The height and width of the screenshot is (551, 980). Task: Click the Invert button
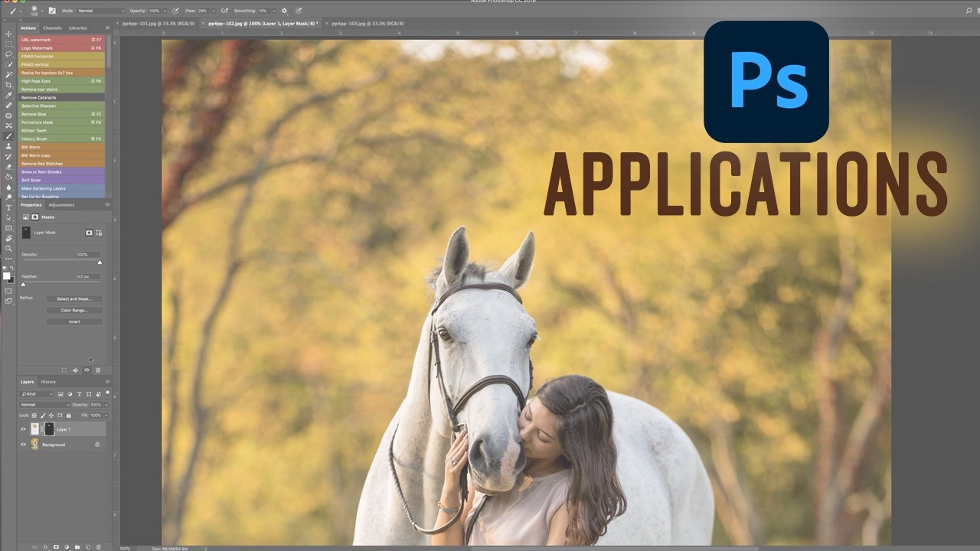tap(74, 321)
